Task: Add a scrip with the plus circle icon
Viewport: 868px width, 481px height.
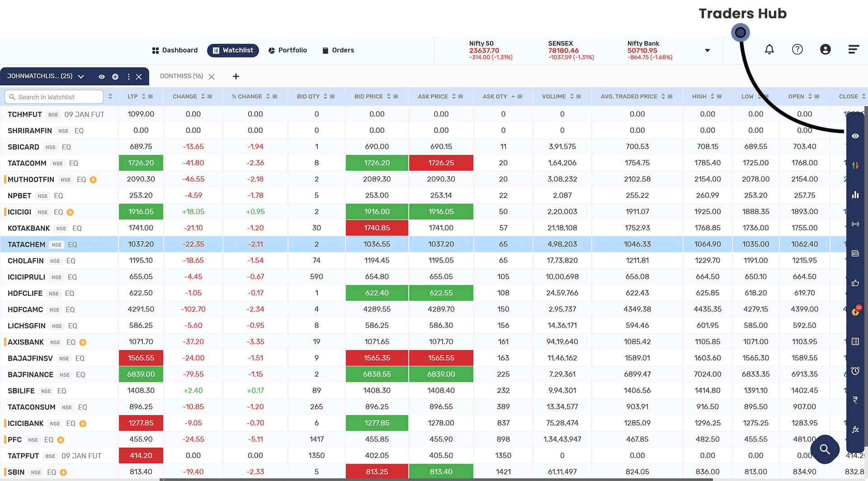Action: click(x=115, y=77)
